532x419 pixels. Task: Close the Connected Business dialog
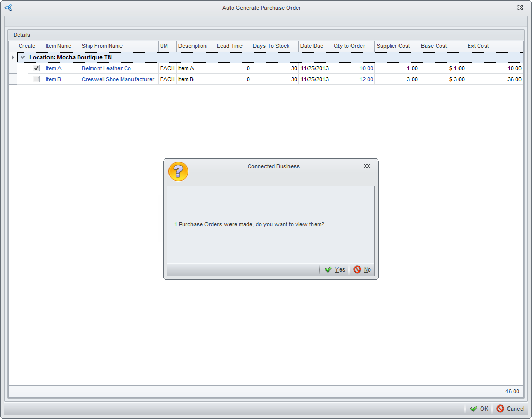coord(367,166)
